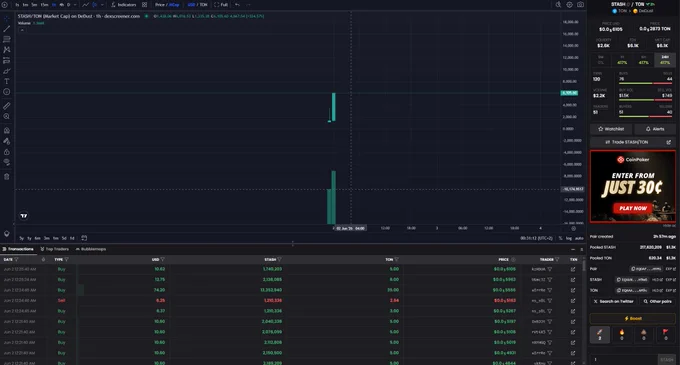Screen dimensions: 680x365
Task: Click Search on Twitter
Action: coord(613,301)
